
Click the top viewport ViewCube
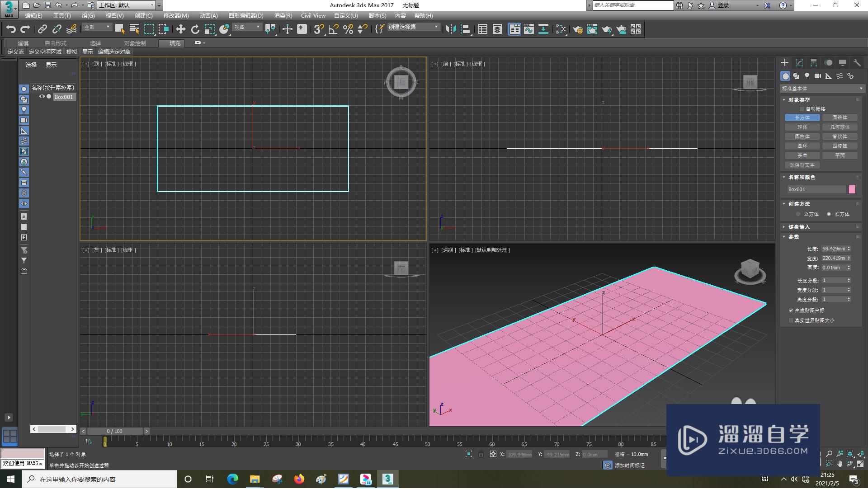(x=401, y=82)
